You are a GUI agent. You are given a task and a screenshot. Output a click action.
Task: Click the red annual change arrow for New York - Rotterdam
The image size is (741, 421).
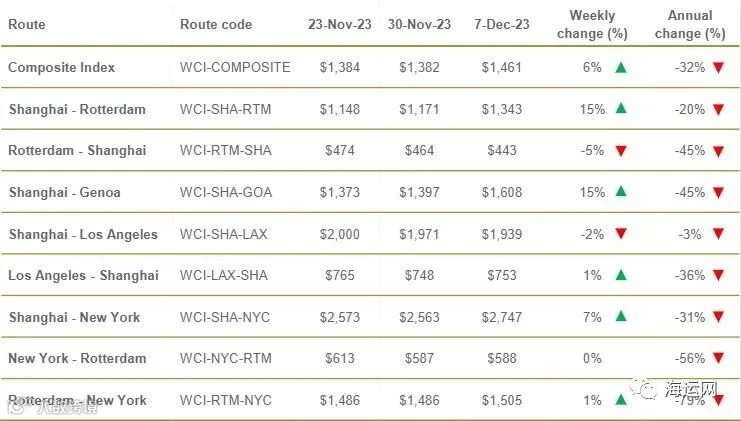718,358
